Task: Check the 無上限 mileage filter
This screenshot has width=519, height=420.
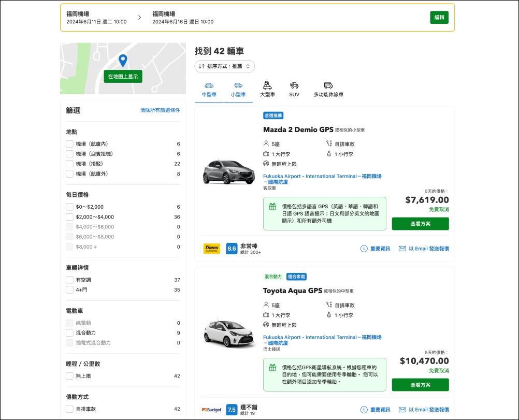Action: click(69, 376)
